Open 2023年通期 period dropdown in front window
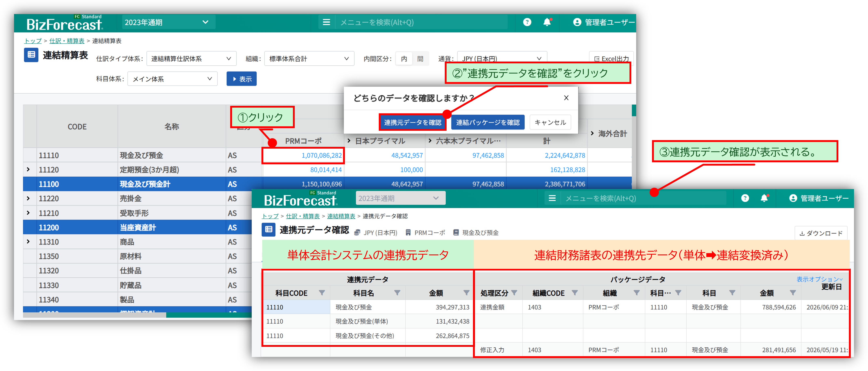This screenshot has height=371, width=868. (400, 198)
